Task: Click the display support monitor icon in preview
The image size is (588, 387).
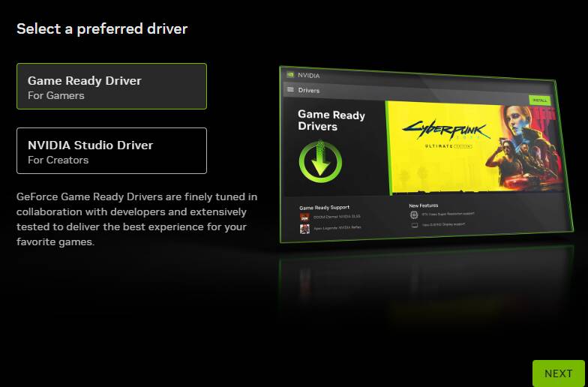Action: 415,225
